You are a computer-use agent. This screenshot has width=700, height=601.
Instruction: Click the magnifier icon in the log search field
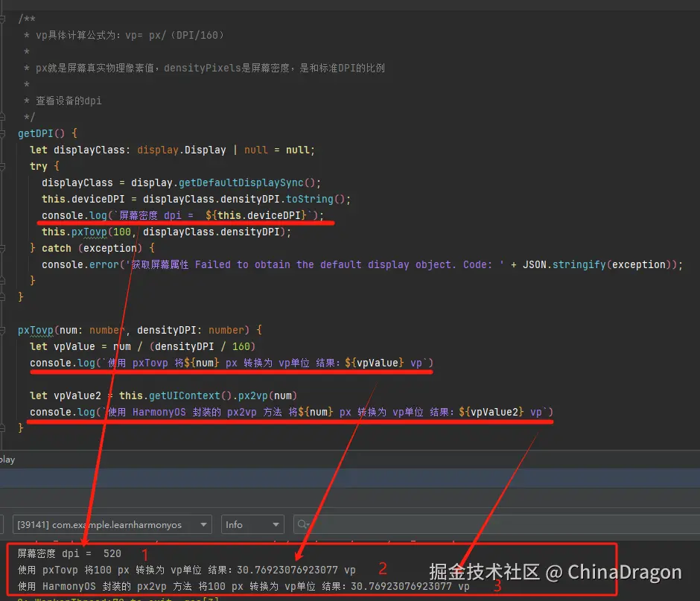point(304,524)
